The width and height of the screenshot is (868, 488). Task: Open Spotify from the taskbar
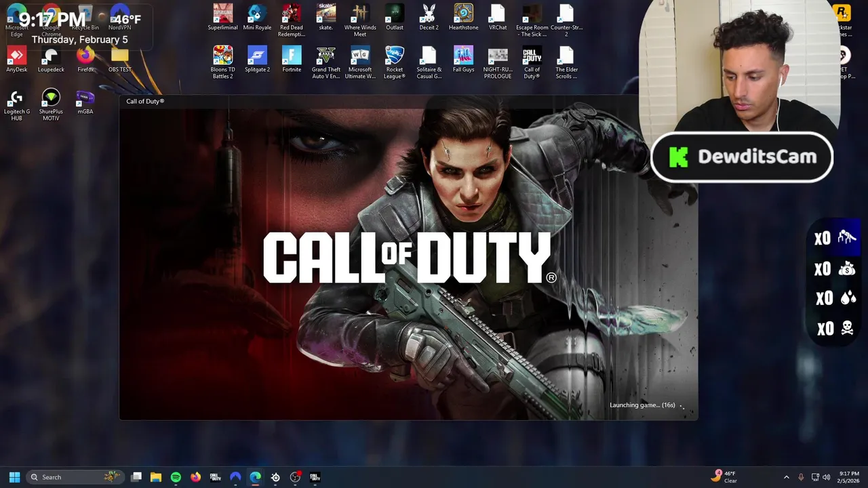coord(176,477)
